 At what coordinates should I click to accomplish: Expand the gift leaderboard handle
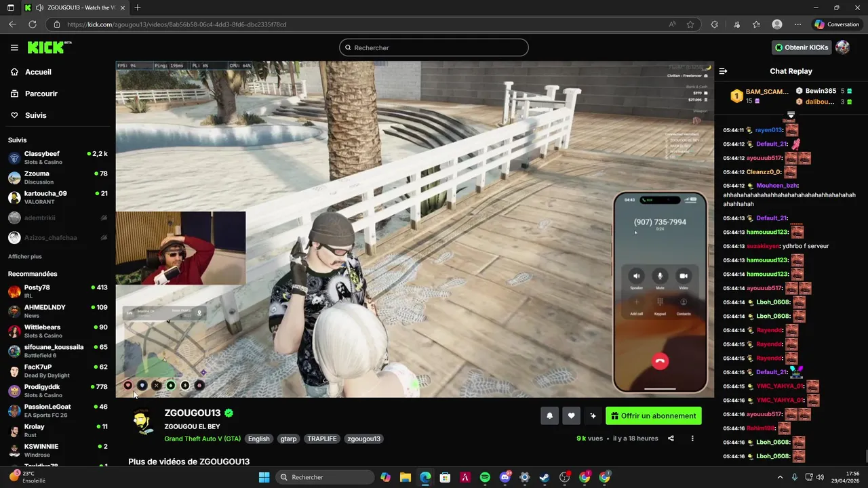coord(791,115)
